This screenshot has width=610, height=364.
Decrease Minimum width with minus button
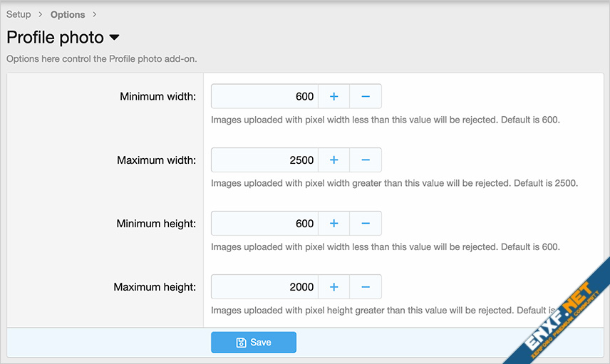coord(366,96)
